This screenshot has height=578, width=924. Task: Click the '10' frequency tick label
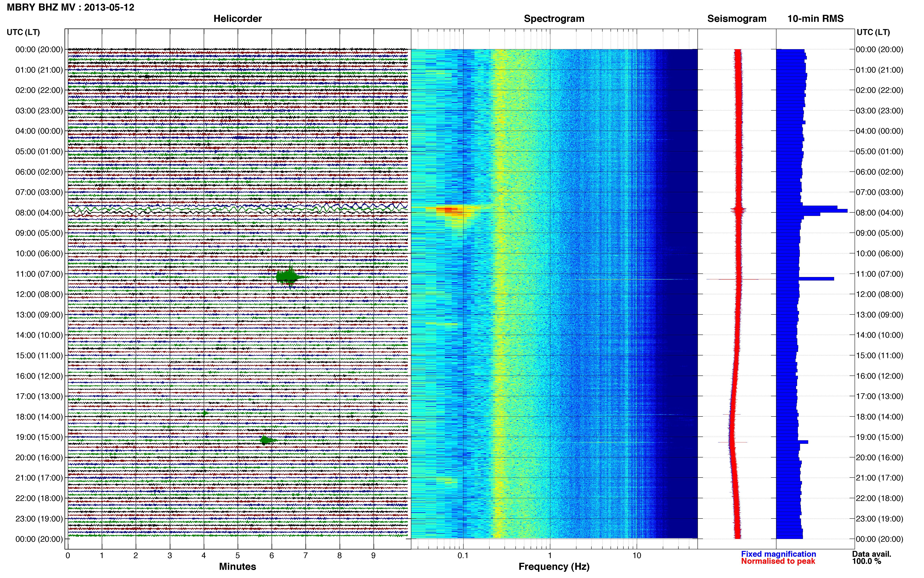click(636, 555)
